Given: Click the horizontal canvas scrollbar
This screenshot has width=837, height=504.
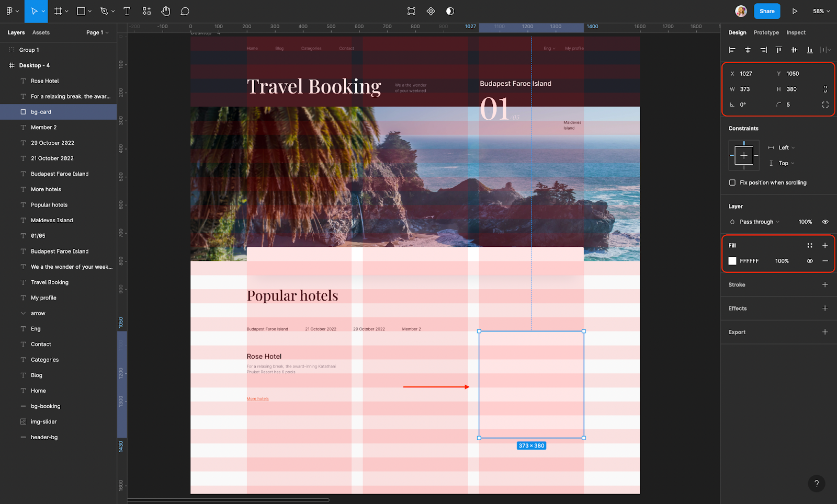Looking at the screenshot, I should pyautogui.click(x=228, y=500).
